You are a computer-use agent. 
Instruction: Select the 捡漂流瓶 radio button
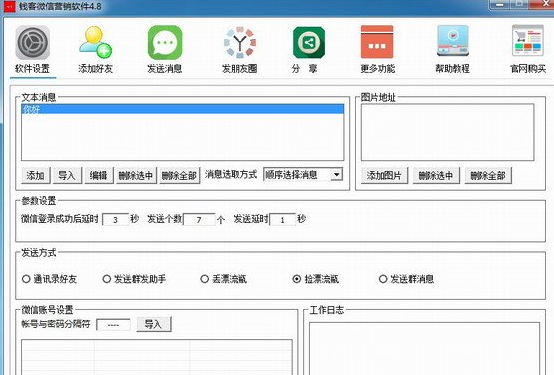tap(297, 279)
